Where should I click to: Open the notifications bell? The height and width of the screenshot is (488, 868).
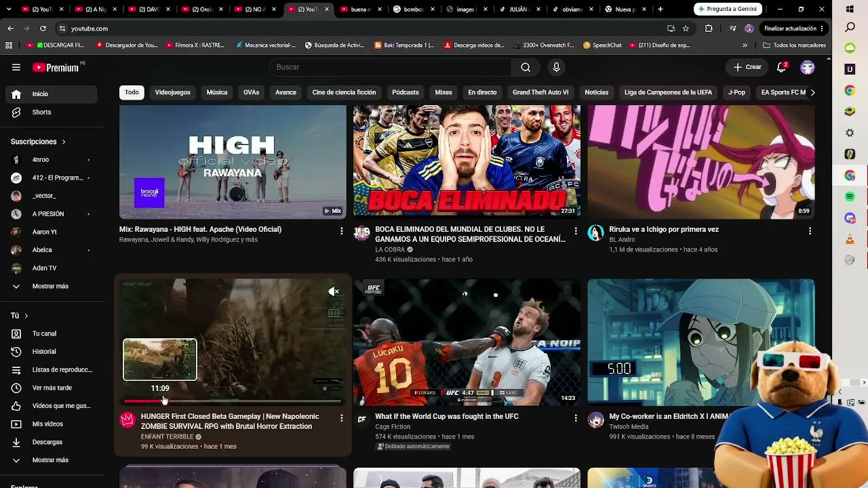[782, 67]
